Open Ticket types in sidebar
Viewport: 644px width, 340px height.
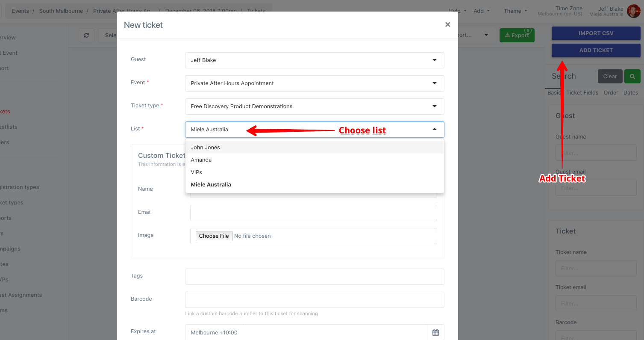pyautogui.click(x=12, y=202)
